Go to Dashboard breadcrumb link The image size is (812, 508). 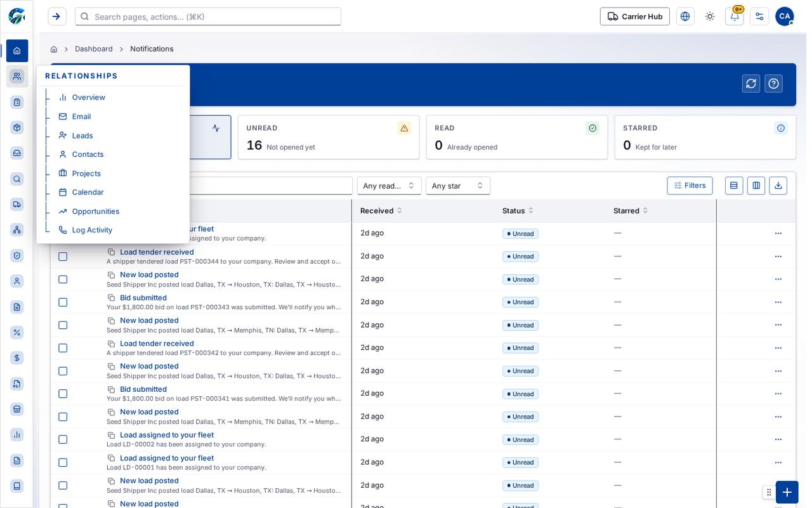[94, 49]
